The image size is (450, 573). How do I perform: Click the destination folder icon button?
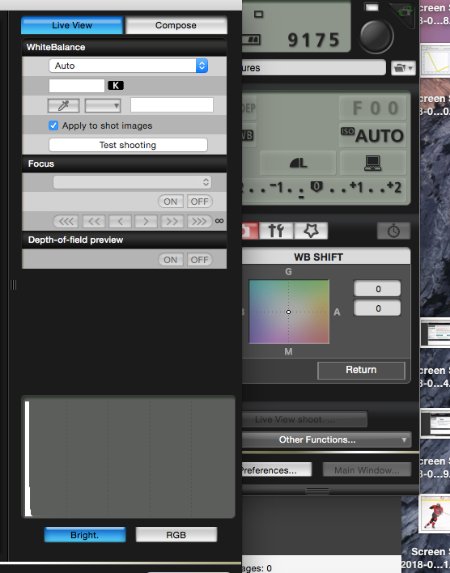pyautogui.click(x=403, y=68)
